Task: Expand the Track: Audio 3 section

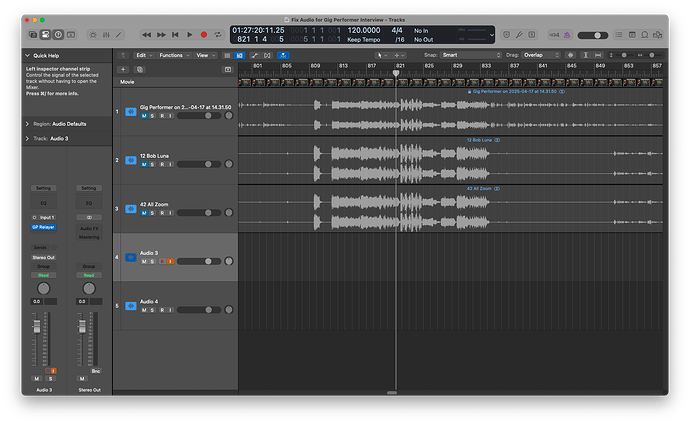Action: 27,139
